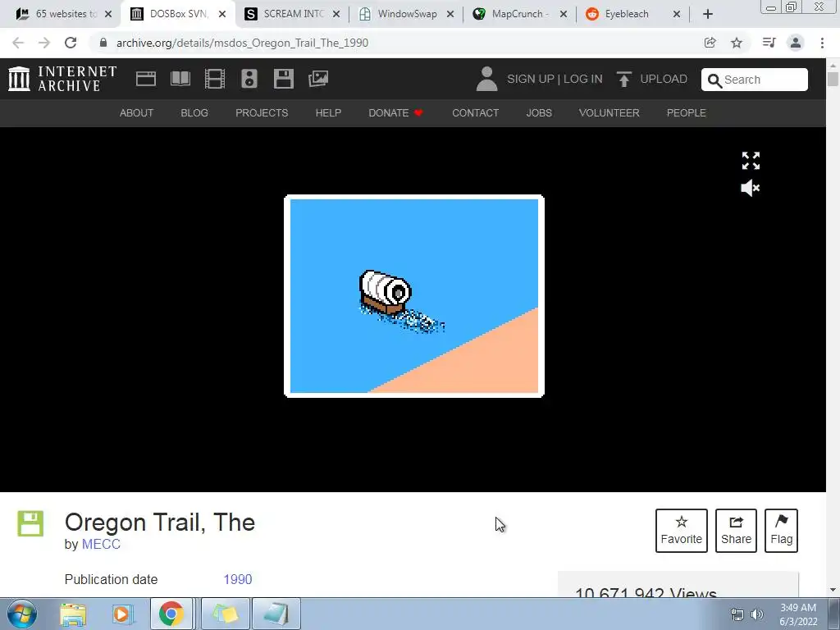Click the Oregon Trail emulator screen
This screenshot has width=840, height=630.
(414, 296)
